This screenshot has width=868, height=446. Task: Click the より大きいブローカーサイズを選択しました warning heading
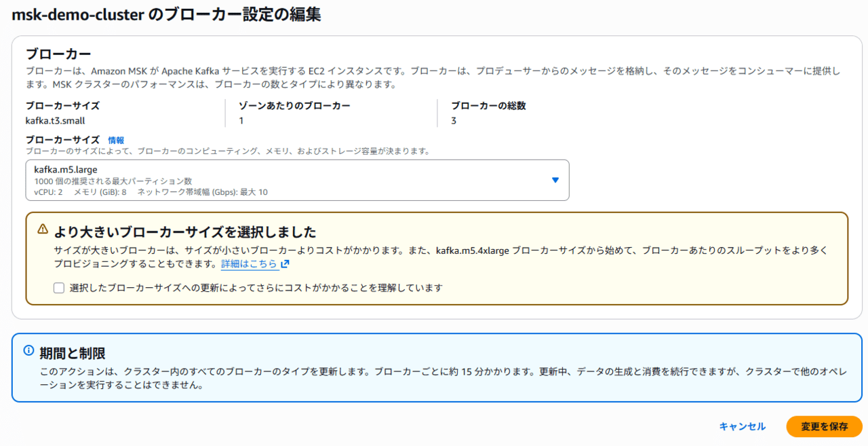185,231
